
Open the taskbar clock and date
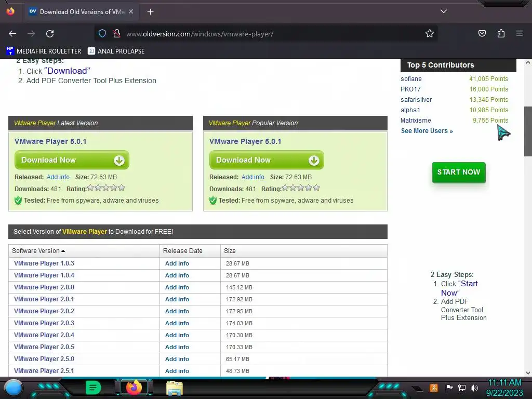click(x=504, y=388)
